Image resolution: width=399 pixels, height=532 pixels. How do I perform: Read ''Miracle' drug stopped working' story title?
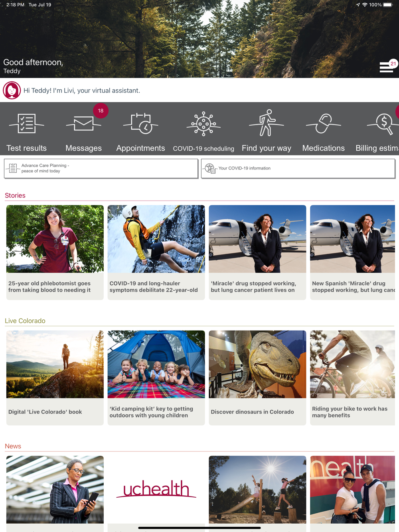click(253, 287)
